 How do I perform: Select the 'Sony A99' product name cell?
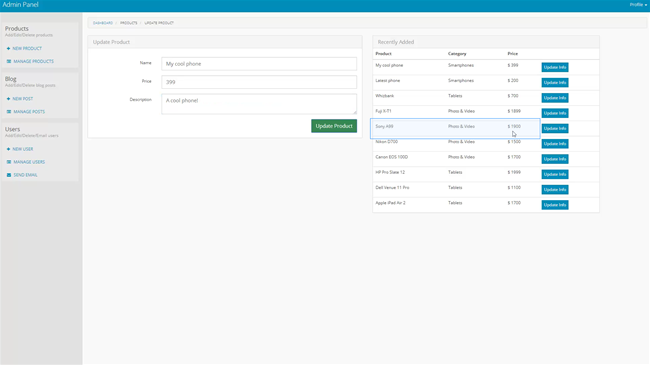[x=384, y=127]
